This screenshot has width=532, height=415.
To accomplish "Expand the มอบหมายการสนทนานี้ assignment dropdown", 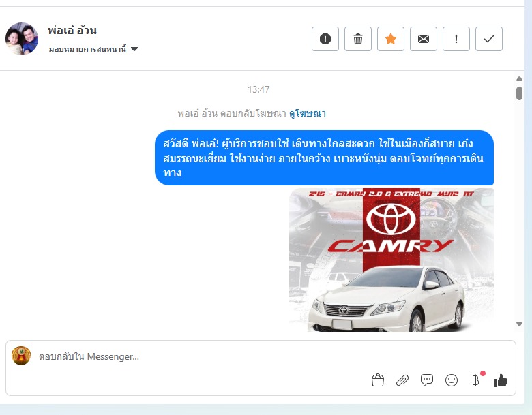I will [93, 49].
